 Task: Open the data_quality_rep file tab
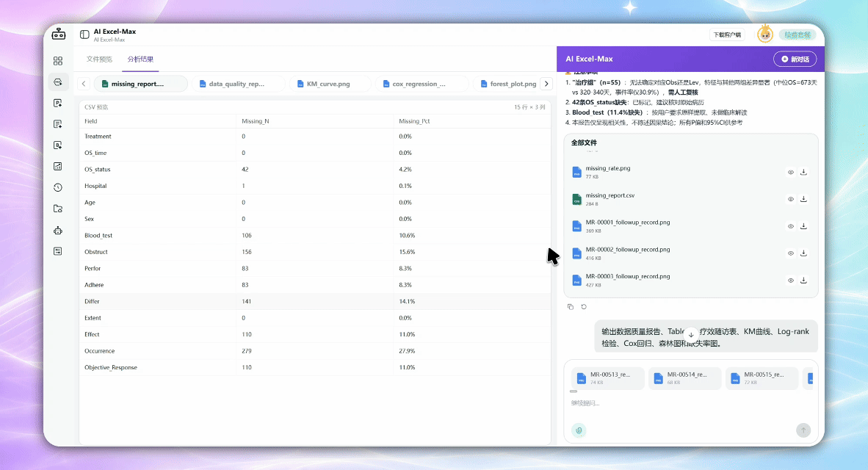[x=238, y=84]
